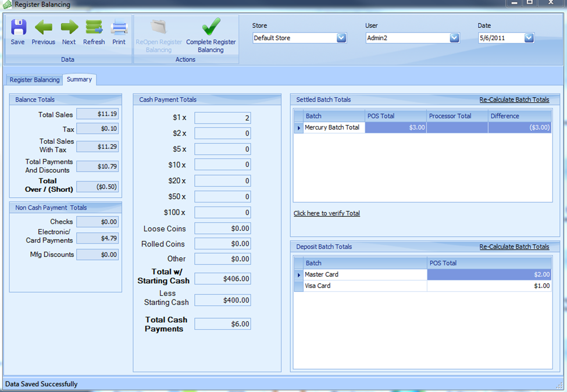Switch to the Register Balancing tab

tap(34, 80)
